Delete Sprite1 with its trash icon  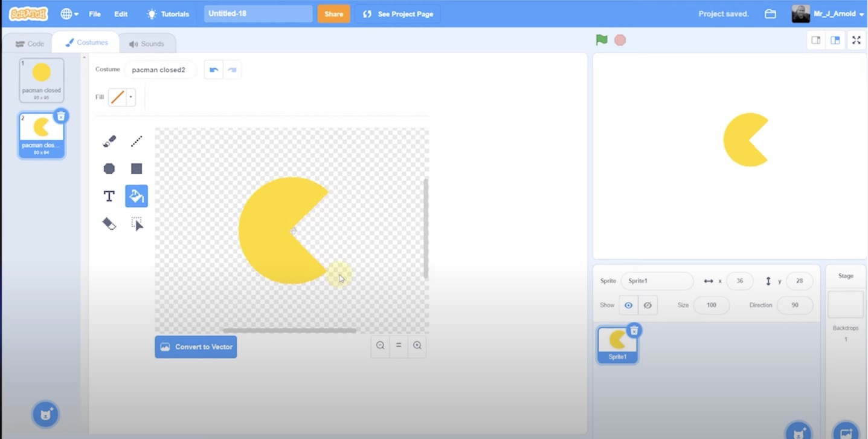pyautogui.click(x=634, y=330)
